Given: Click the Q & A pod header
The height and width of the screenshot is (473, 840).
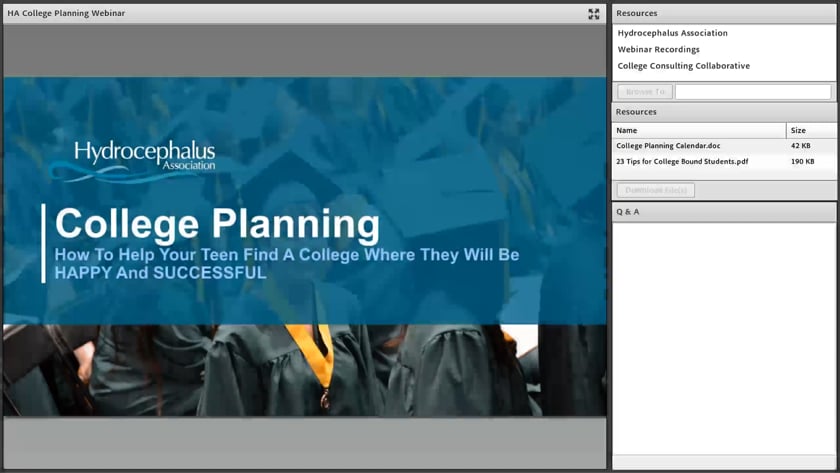Looking at the screenshot, I should coord(724,212).
